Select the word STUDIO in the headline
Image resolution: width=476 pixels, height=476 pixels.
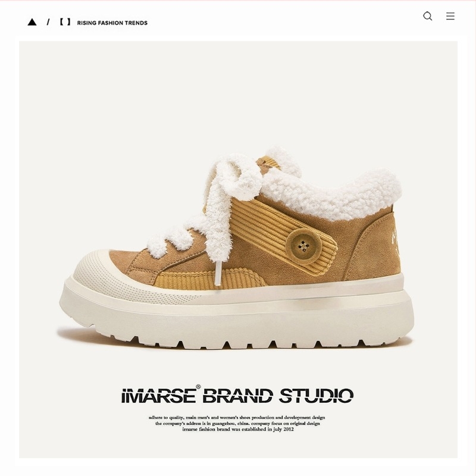point(316,396)
